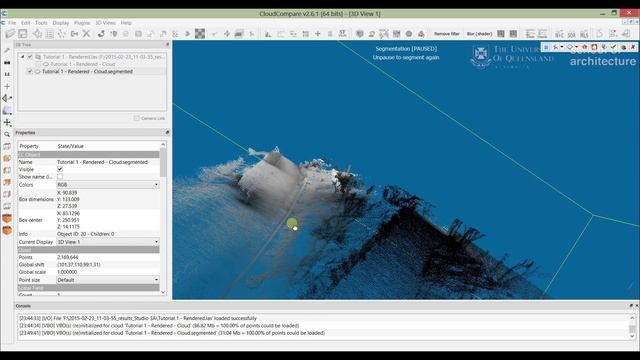Click the list-lines toolbar icon
The image size is (640, 360).
[49, 34]
